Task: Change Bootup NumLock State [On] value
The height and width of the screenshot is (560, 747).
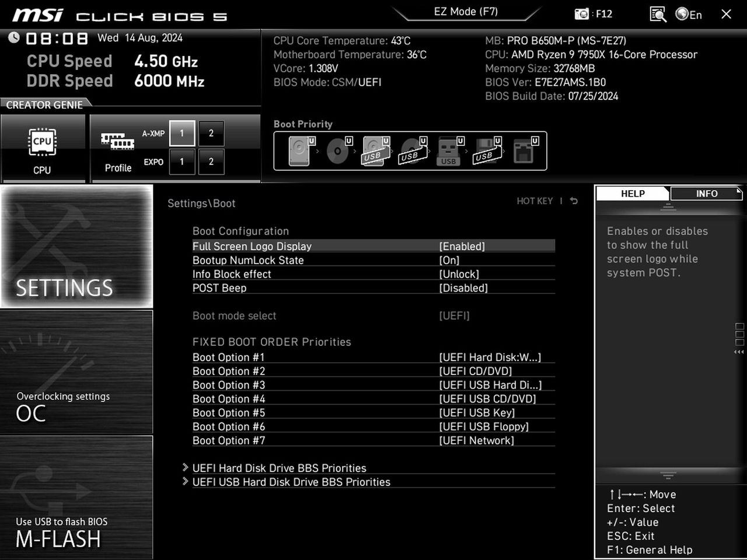Action: 449,260
